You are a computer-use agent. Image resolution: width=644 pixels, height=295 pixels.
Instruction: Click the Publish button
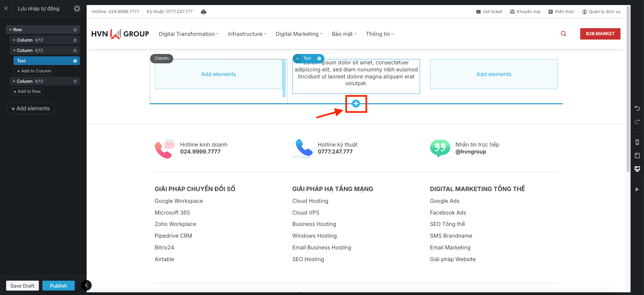pyautogui.click(x=58, y=286)
